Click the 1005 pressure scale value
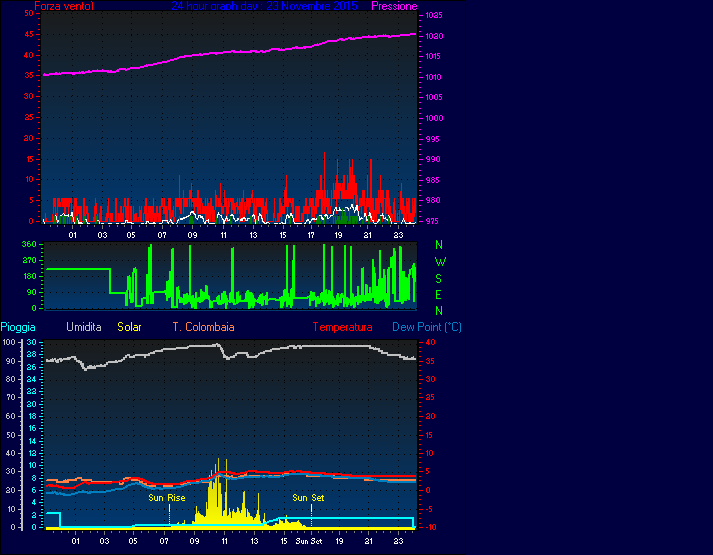Screen dimensions: 713x555 (434, 97)
